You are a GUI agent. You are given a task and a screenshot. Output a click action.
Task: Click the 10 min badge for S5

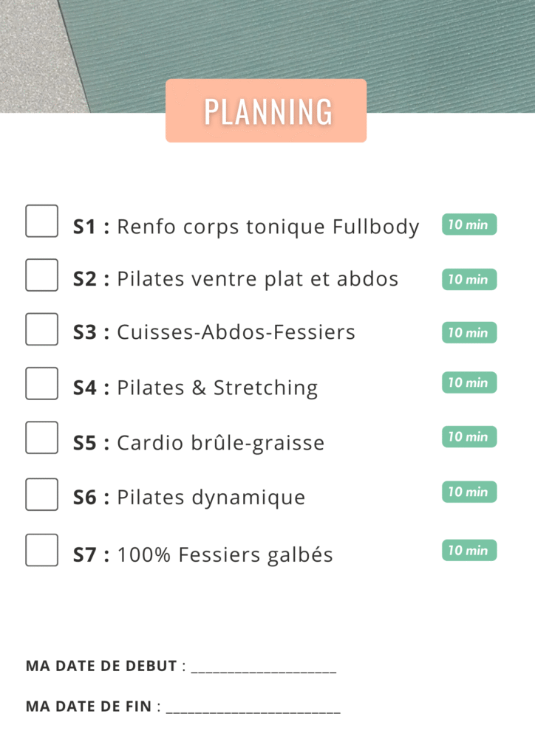469,436
